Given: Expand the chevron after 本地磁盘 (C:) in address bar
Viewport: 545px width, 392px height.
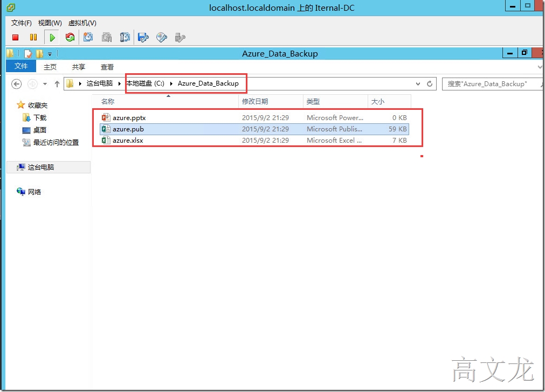Looking at the screenshot, I should tap(171, 83).
